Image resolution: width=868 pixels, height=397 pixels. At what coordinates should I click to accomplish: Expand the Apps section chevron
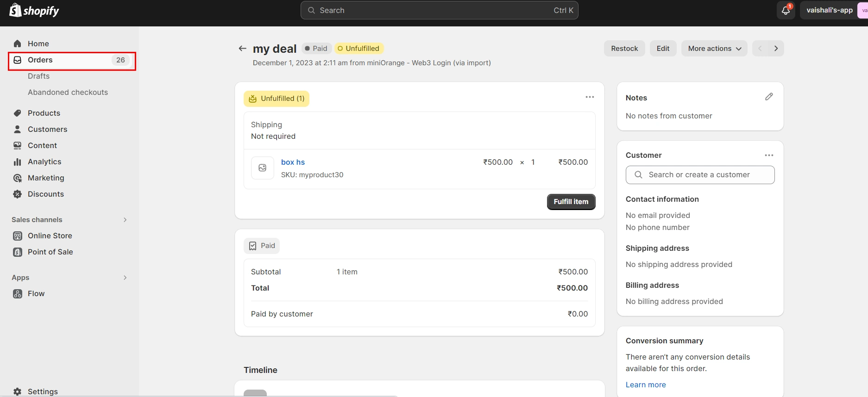125,278
